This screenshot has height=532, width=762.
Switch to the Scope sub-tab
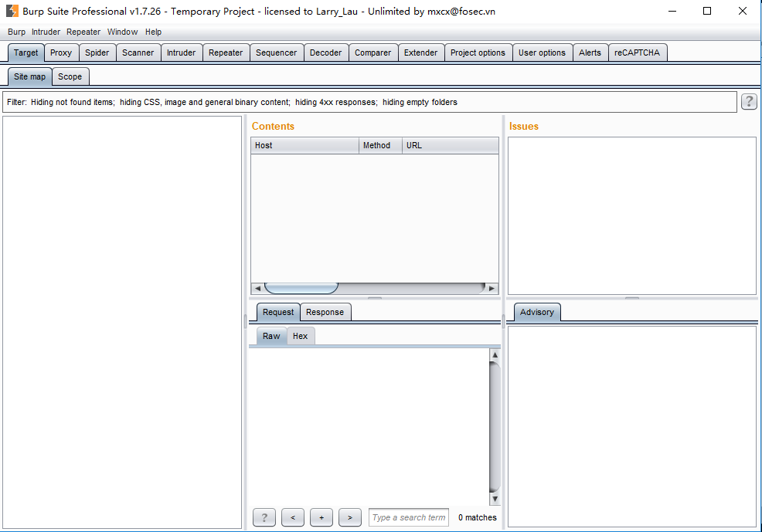(70, 76)
